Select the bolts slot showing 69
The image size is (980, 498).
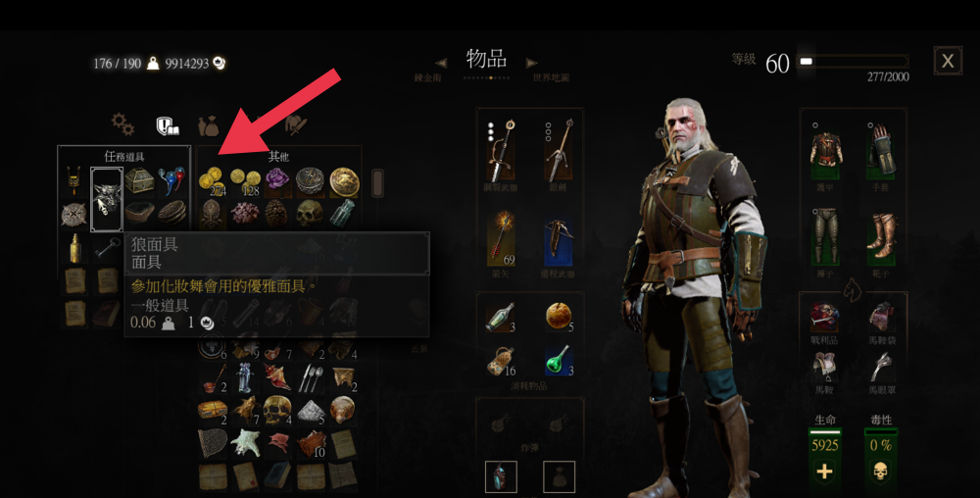click(501, 240)
